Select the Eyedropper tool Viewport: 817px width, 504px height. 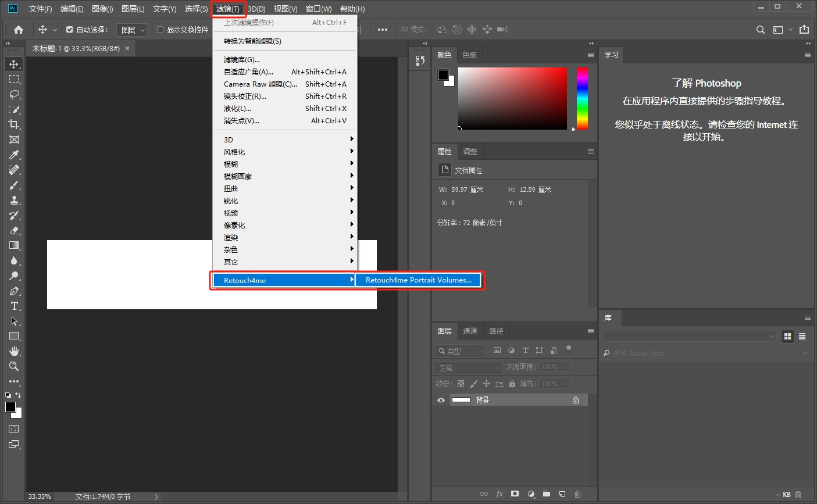point(13,155)
